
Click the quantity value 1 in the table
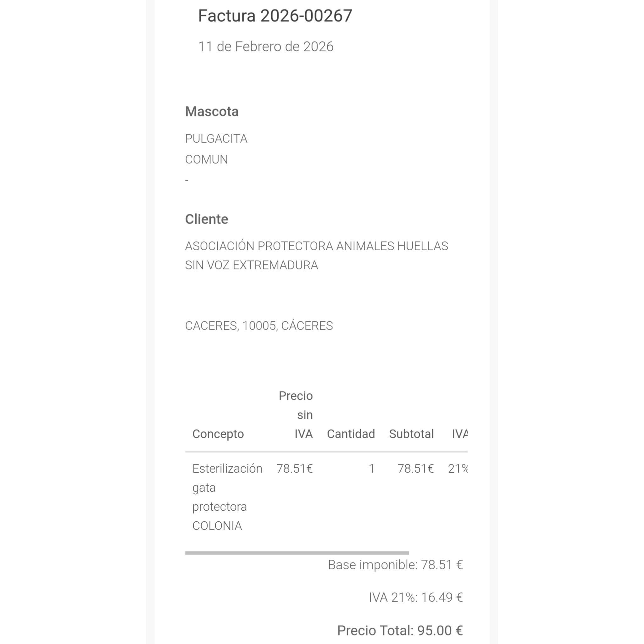click(371, 469)
